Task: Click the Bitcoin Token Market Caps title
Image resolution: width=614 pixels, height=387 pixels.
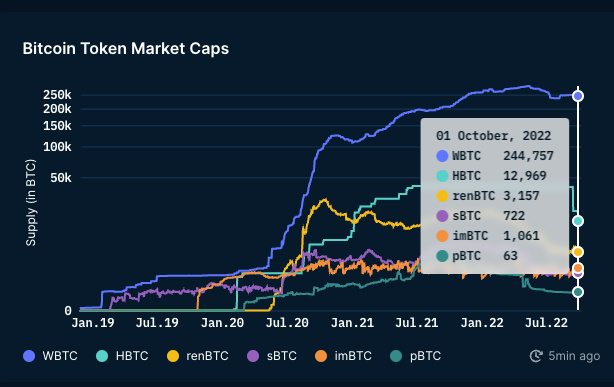Action: (x=126, y=49)
